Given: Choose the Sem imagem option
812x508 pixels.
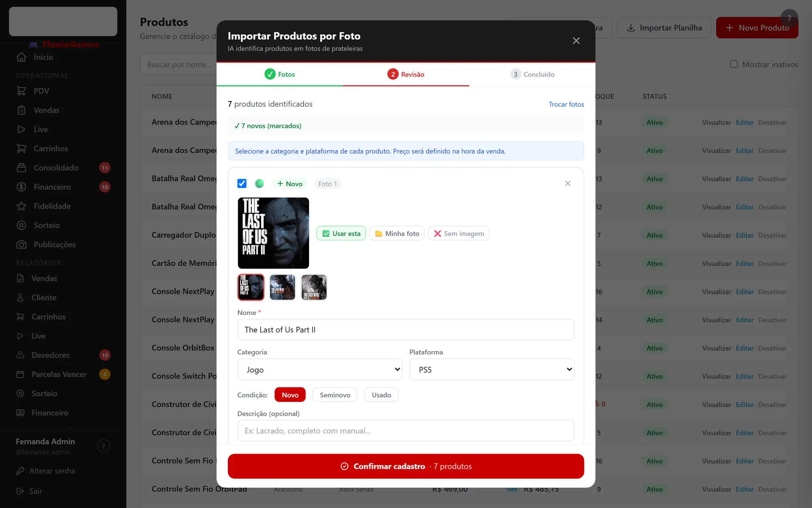Looking at the screenshot, I should point(459,233).
